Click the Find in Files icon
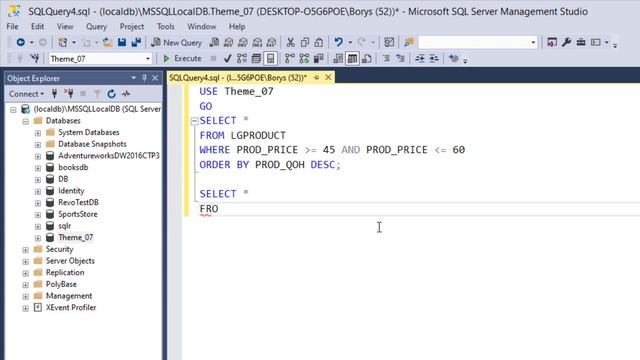640x360 pixels. (x=409, y=42)
